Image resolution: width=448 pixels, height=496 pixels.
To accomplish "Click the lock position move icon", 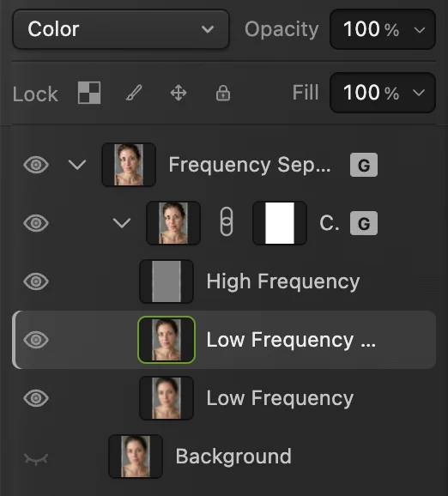I will [179, 93].
